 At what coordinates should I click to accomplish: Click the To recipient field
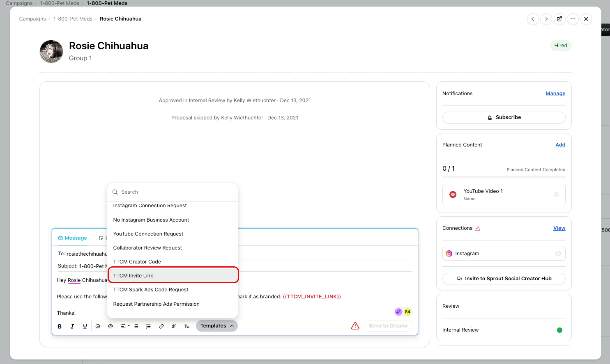click(235, 254)
